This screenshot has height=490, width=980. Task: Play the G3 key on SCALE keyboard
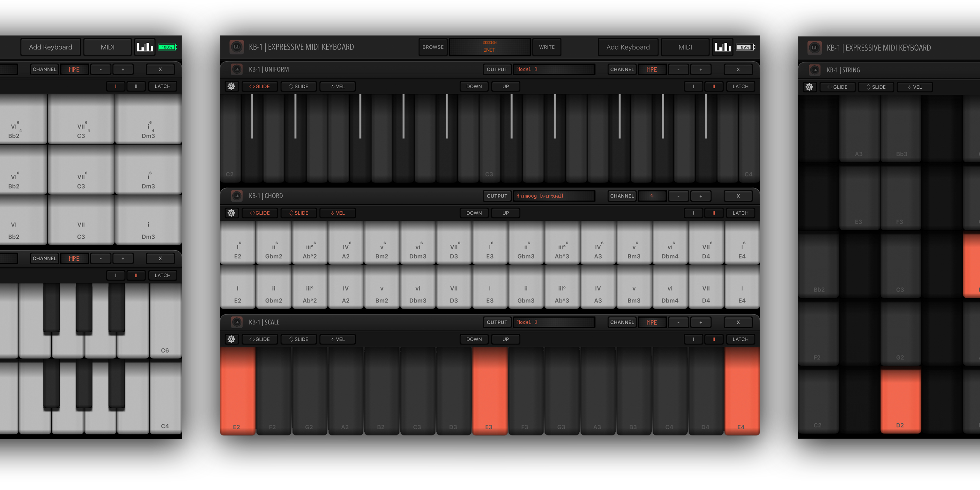562,391
